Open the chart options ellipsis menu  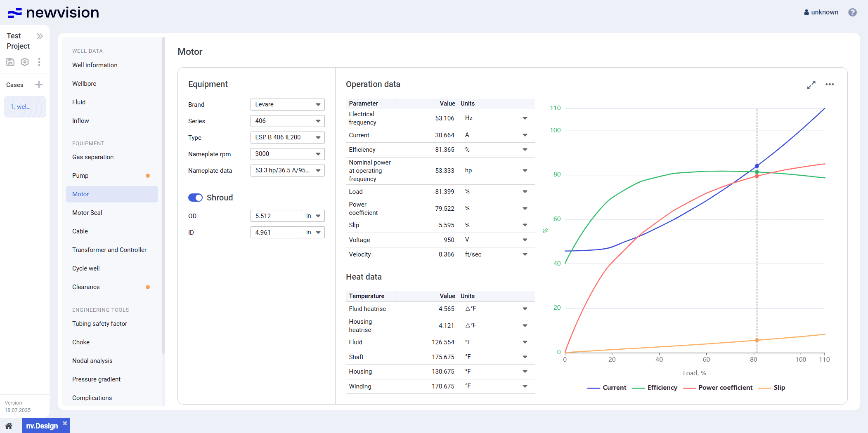[830, 85]
